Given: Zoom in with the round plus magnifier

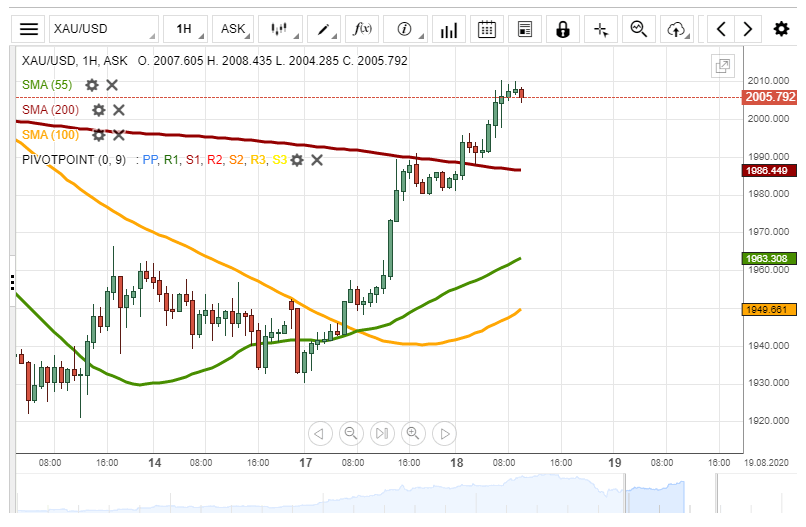Looking at the screenshot, I should 413,433.
